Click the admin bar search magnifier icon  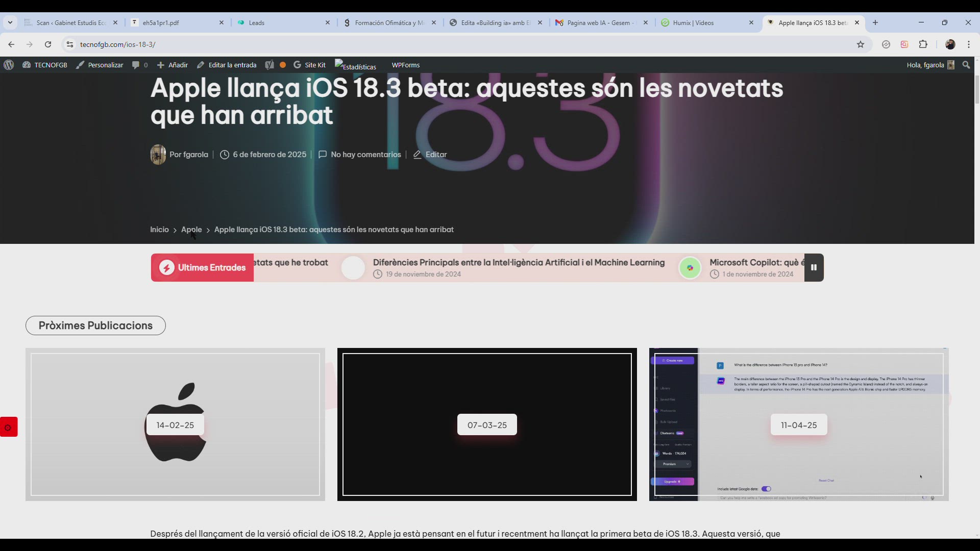click(x=966, y=65)
